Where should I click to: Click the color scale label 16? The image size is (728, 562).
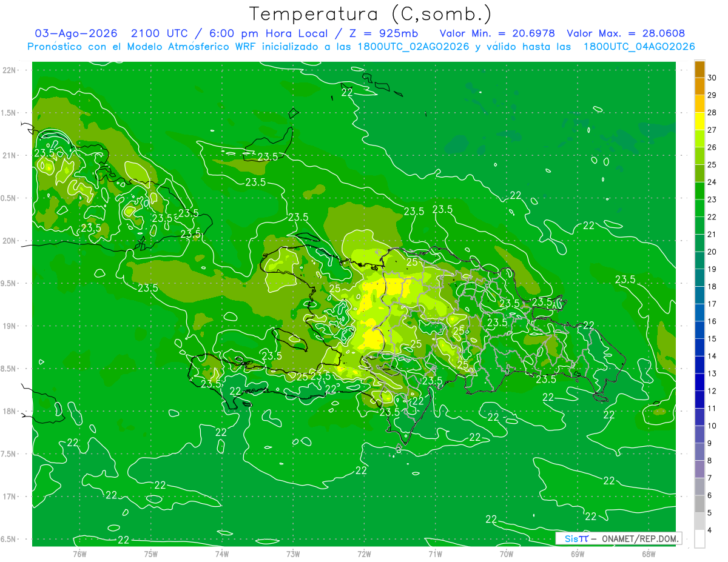coord(712,321)
